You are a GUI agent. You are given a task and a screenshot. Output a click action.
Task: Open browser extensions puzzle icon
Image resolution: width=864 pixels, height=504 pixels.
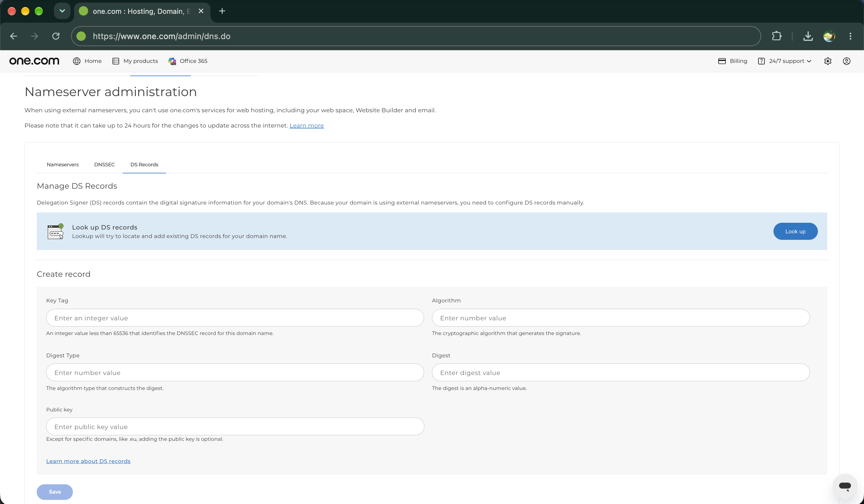pyautogui.click(x=776, y=36)
